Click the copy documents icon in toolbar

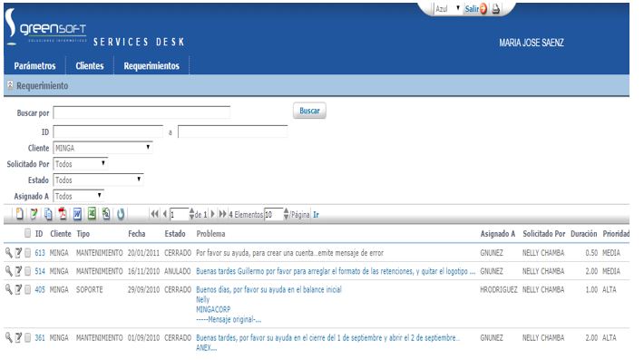(x=48, y=214)
